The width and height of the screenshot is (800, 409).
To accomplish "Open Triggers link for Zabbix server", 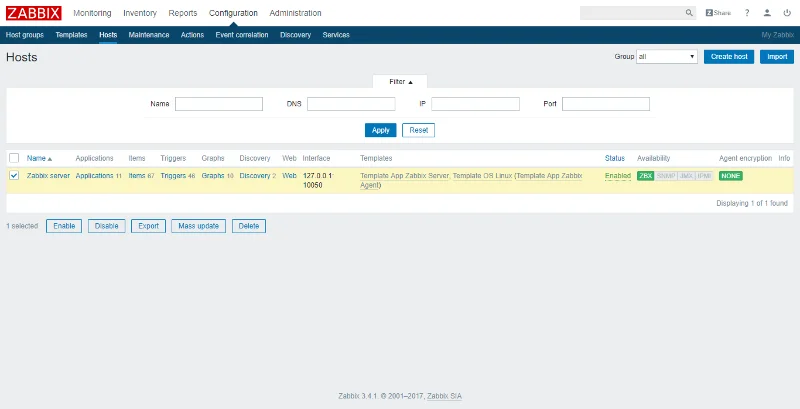I will pos(173,175).
